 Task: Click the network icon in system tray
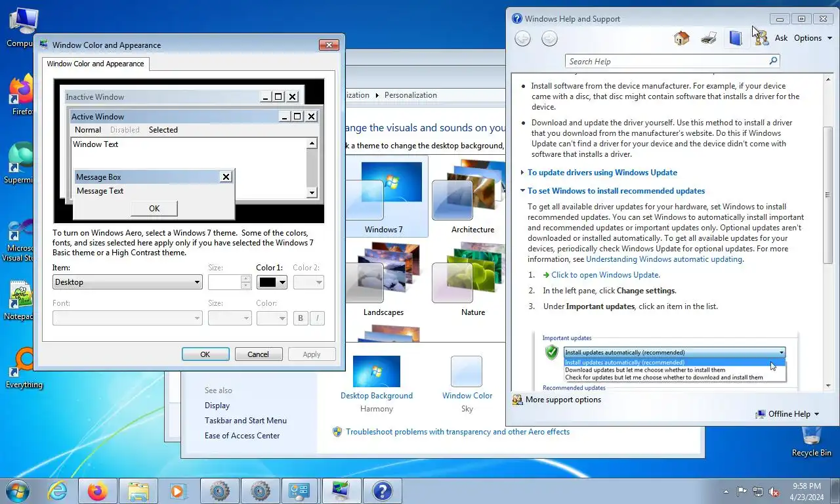click(758, 491)
